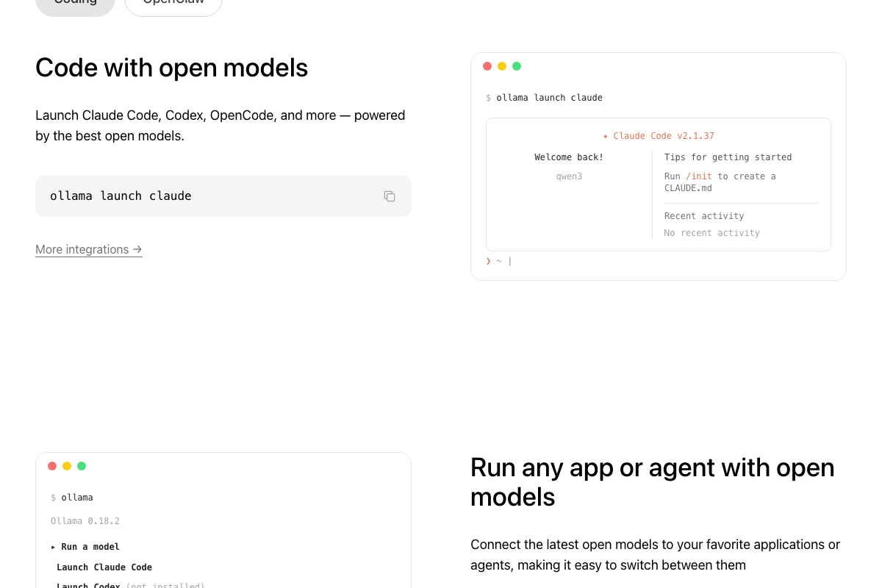Click Code with open models heading
The width and height of the screenshot is (882, 588).
[x=172, y=68]
